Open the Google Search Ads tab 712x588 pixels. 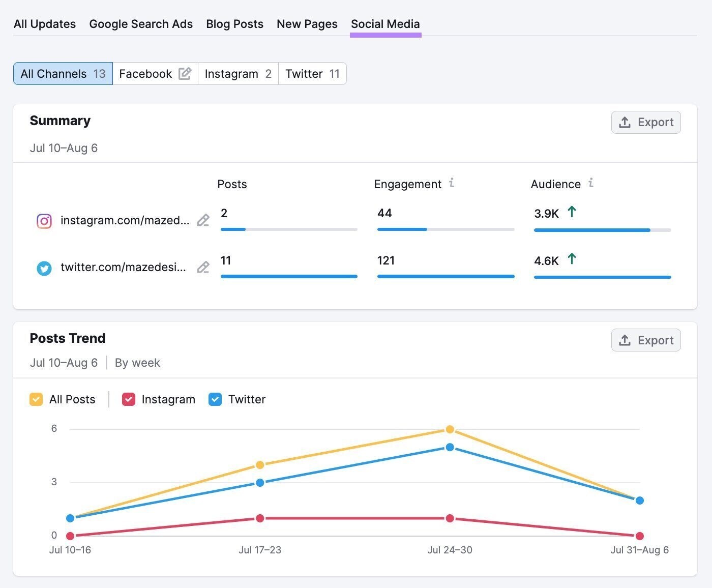point(141,24)
